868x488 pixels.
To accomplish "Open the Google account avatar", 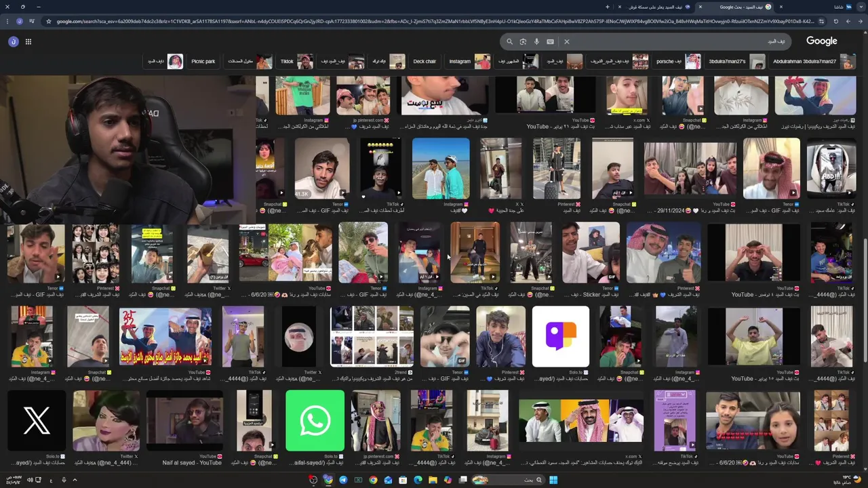I will (13, 41).
